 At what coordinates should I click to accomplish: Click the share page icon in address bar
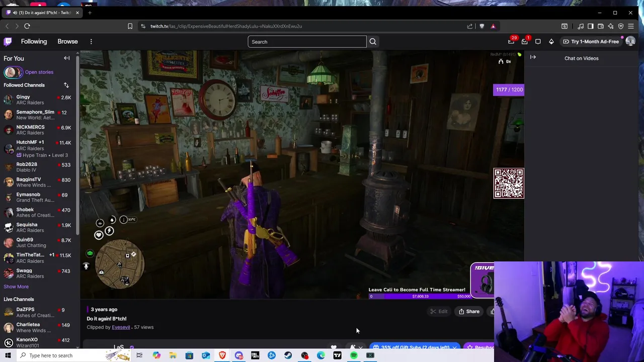tap(470, 26)
